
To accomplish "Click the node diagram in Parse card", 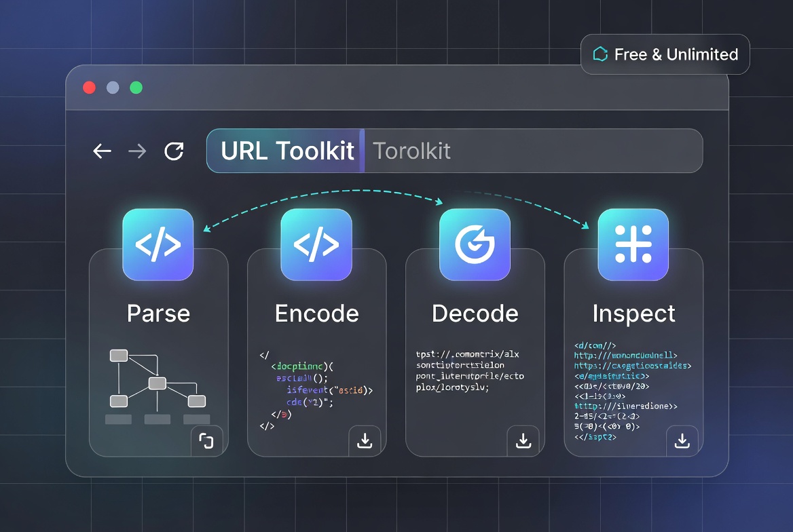I will pyautogui.click(x=158, y=386).
